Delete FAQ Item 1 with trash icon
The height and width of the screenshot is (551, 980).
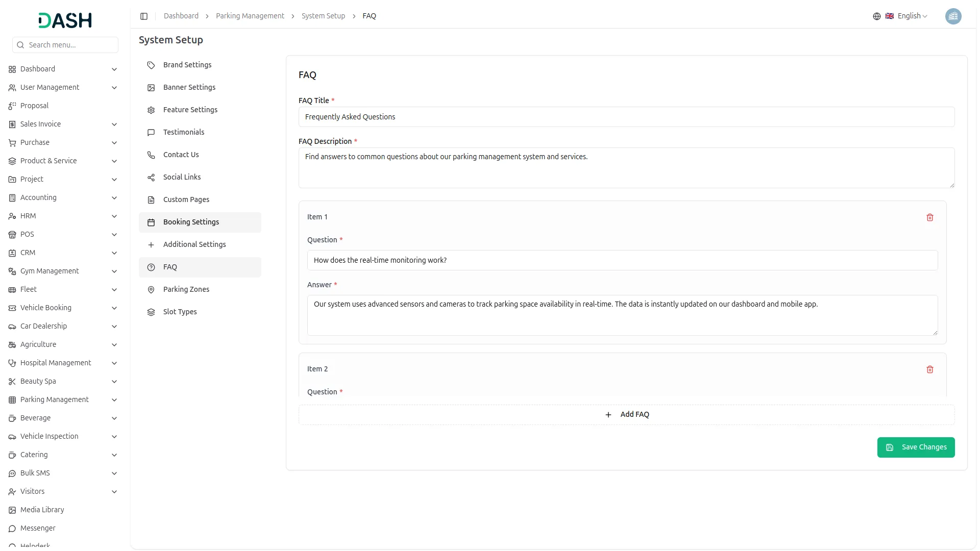tap(929, 217)
